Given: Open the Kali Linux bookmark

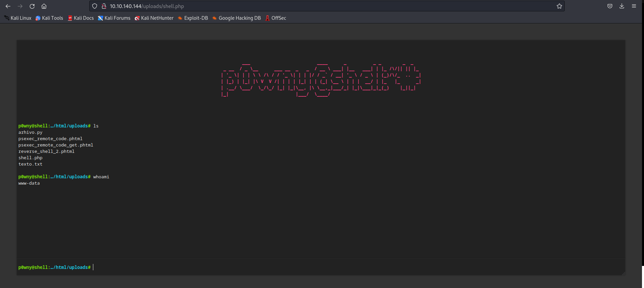Looking at the screenshot, I should pos(18,18).
